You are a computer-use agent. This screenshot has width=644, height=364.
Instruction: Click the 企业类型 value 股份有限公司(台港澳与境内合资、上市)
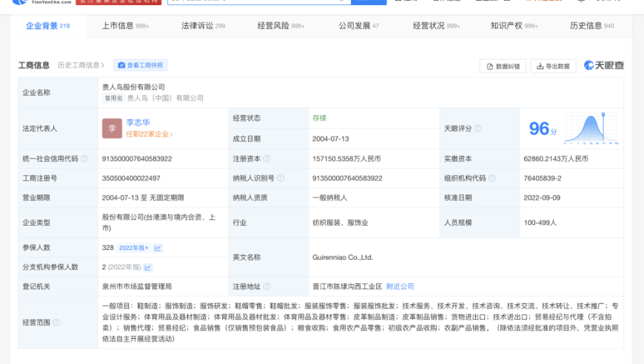click(158, 223)
